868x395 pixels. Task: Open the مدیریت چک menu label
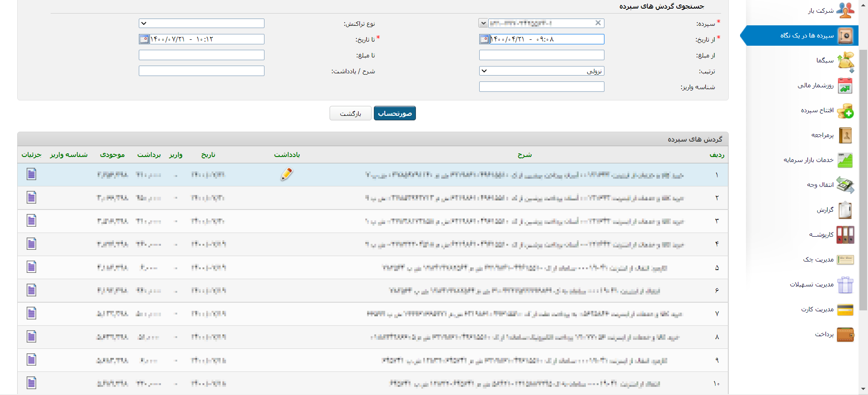tap(818, 259)
